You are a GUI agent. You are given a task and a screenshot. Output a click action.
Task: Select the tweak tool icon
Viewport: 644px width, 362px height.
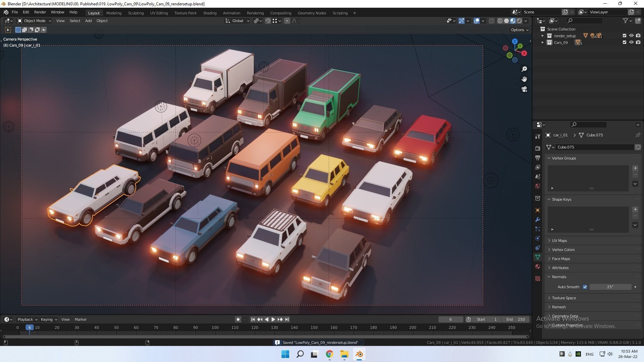tap(8, 30)
